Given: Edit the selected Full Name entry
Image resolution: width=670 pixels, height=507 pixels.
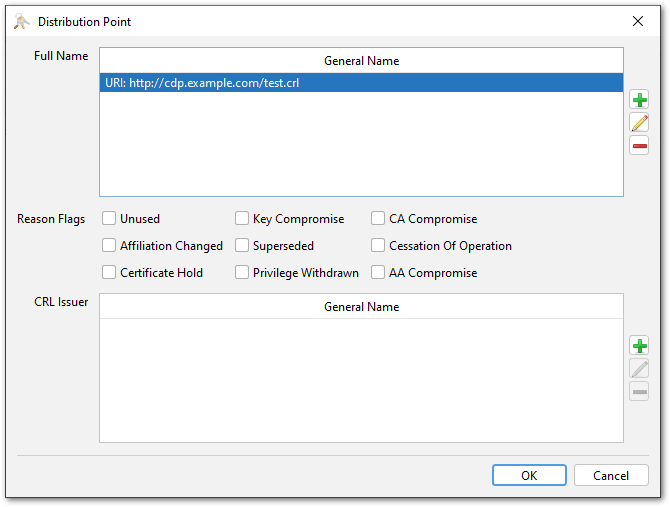Looking at the screenshot, I should click(639, 123).
